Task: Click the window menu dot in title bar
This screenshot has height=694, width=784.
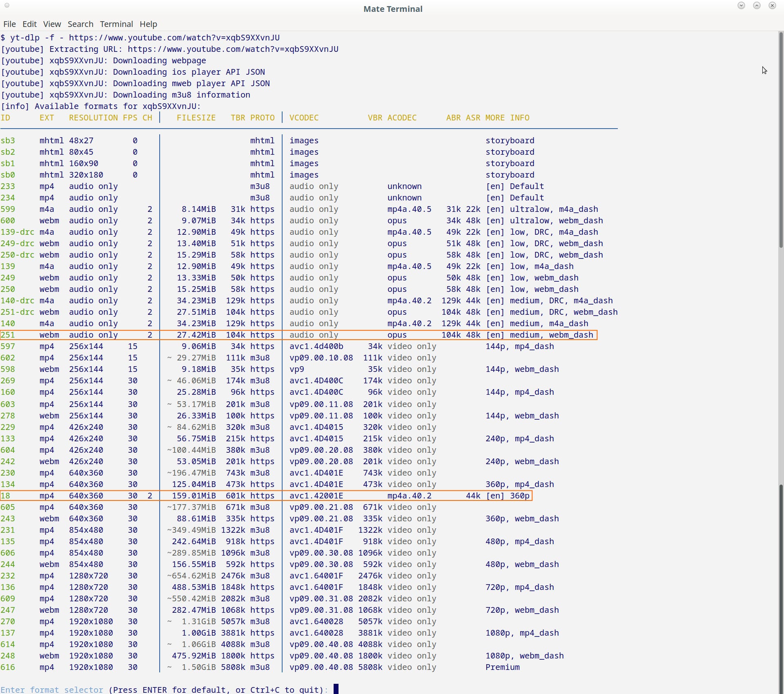Action: coord(7,5)
